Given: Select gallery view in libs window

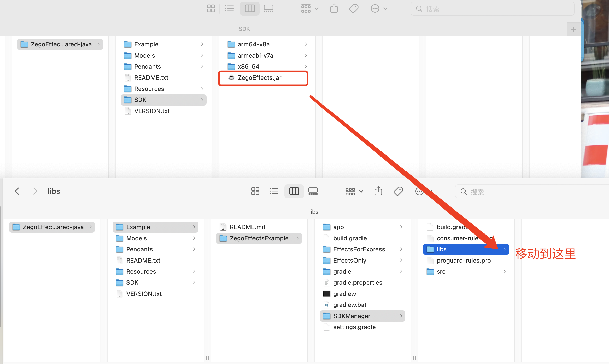Looking at the screenshot, I should pos(313,191).
